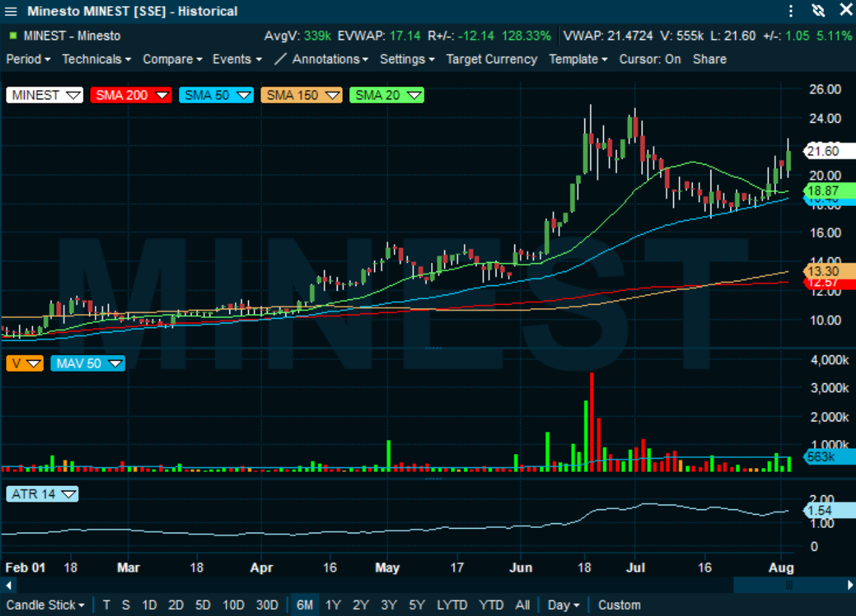The image size is (856, 616).
Task: Click the MINEST - Minesto instrument name
Action: coord(72,35)
